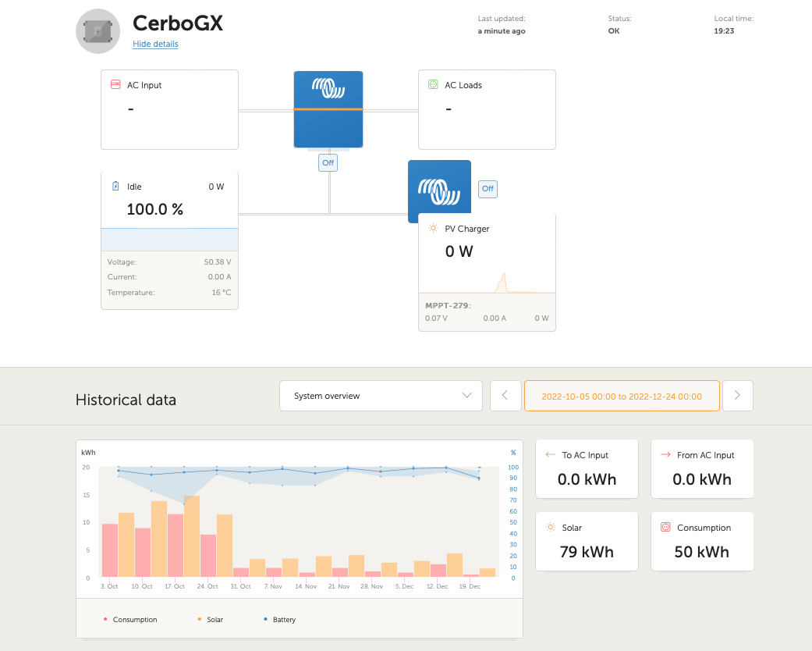Go to next date range
812x651 pixels.
737,396
